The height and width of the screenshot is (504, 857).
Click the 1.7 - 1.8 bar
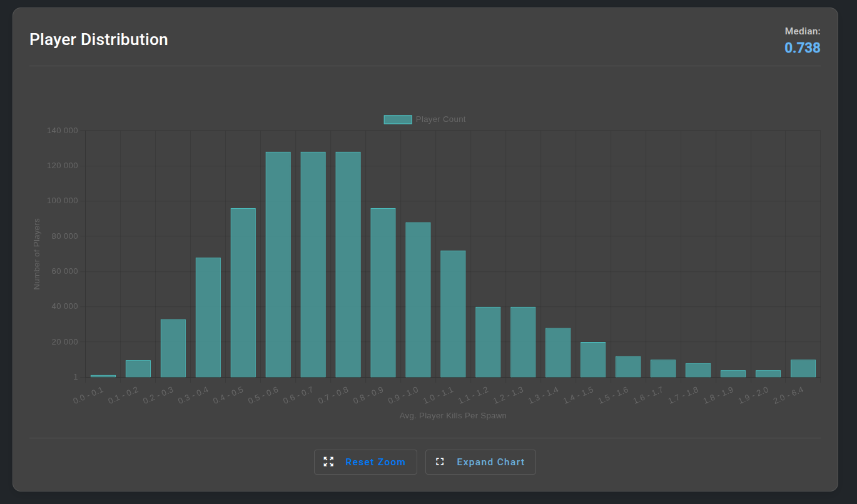tap(698, 370)
